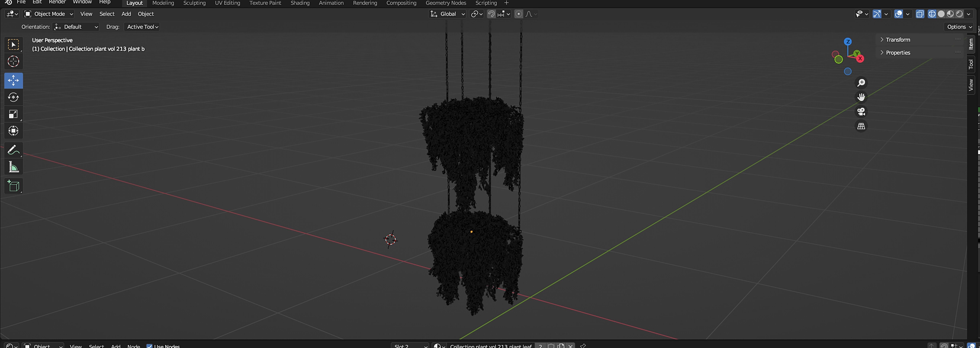The width and height of the screenshot is (980, 348).
Task: Open the Object Mode dropdown
Action: 49,14
